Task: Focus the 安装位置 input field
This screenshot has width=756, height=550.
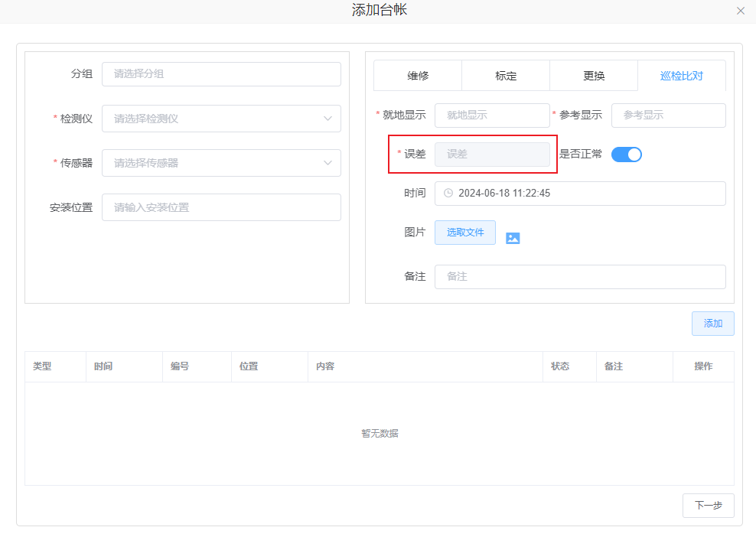Action: [221, 207]
